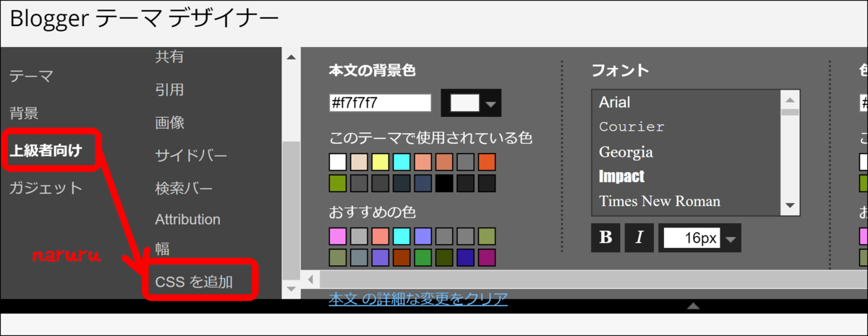Select 幅 in the advanced list

162,249
